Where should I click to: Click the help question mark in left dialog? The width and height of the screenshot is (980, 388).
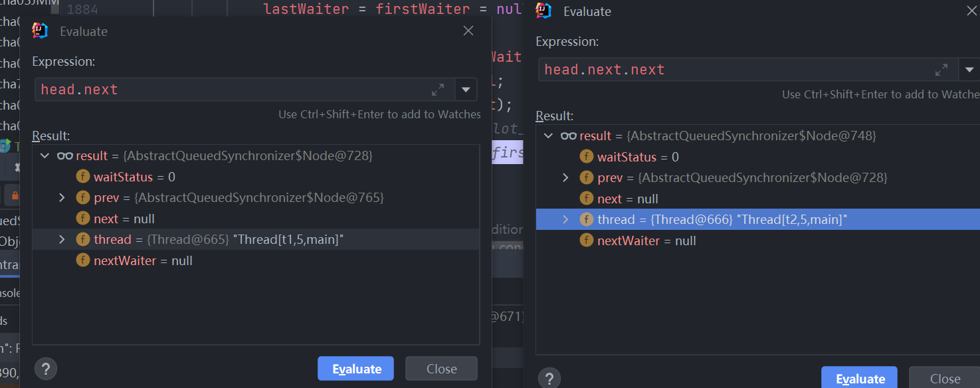coord(46,369)
